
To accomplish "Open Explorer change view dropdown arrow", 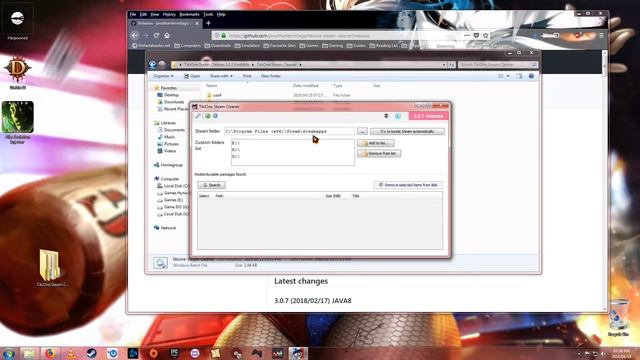I will point(508,76).
